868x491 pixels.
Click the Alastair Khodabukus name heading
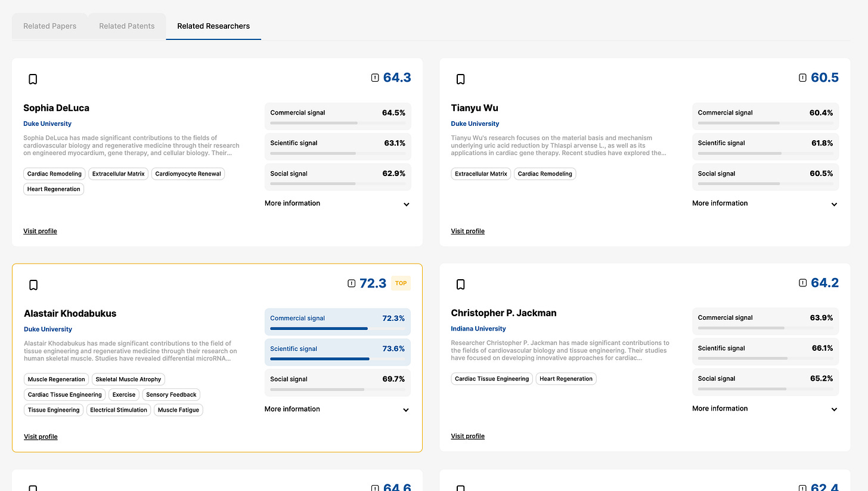pyautogui.click(x=70, y=314)
